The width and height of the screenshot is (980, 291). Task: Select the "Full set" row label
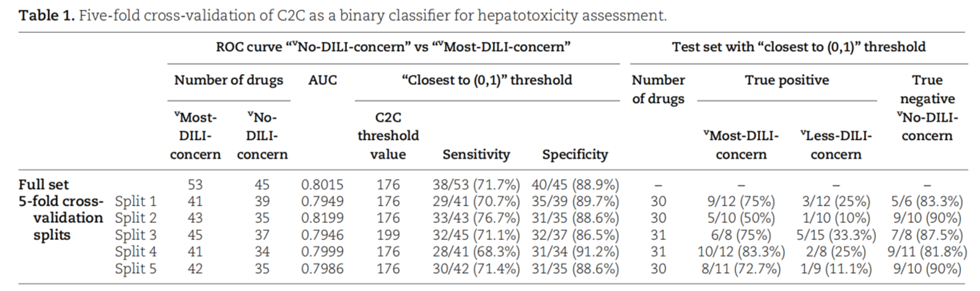pyautogui.click(x=43, y=185)
